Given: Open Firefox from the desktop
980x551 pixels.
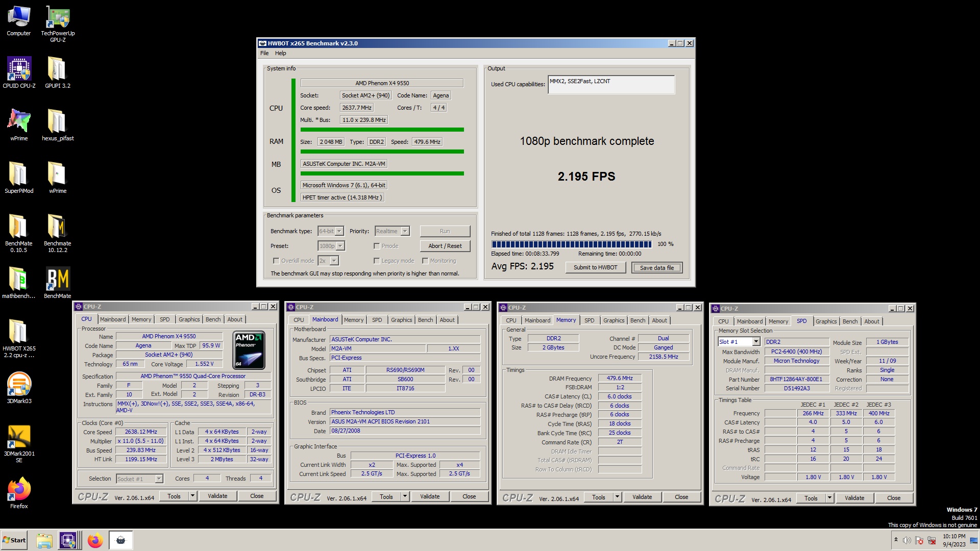Looking at the screenshot, I should click(x=19, y=493).
